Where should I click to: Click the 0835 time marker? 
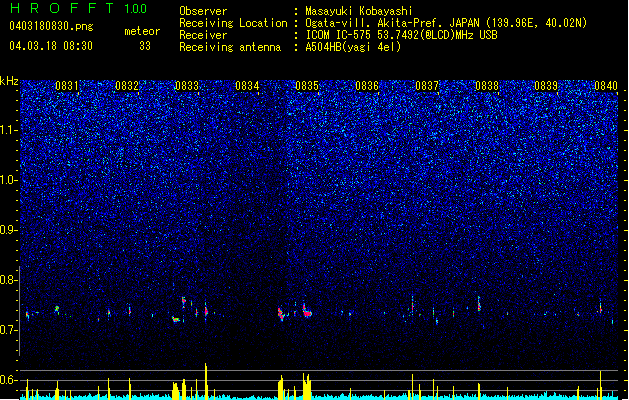[307, 86]
